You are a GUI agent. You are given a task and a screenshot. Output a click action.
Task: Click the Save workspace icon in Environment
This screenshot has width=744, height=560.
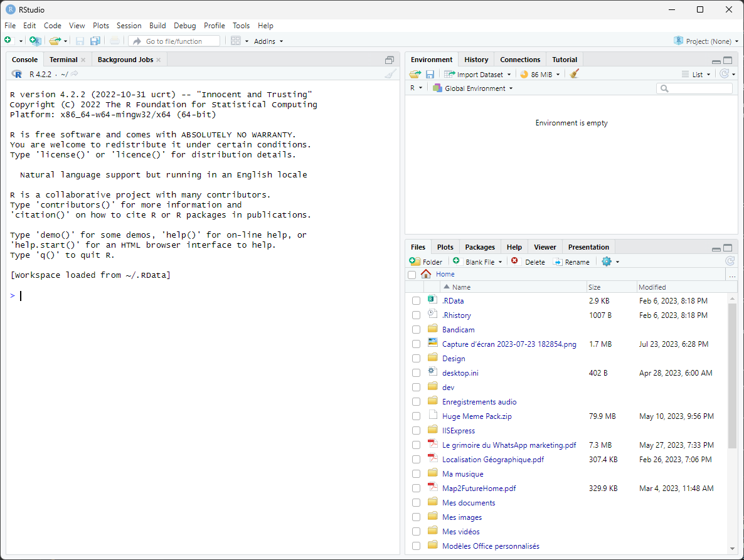pos(430,75)
